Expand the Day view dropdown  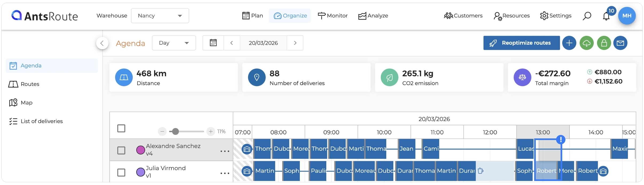pos(174,43)
